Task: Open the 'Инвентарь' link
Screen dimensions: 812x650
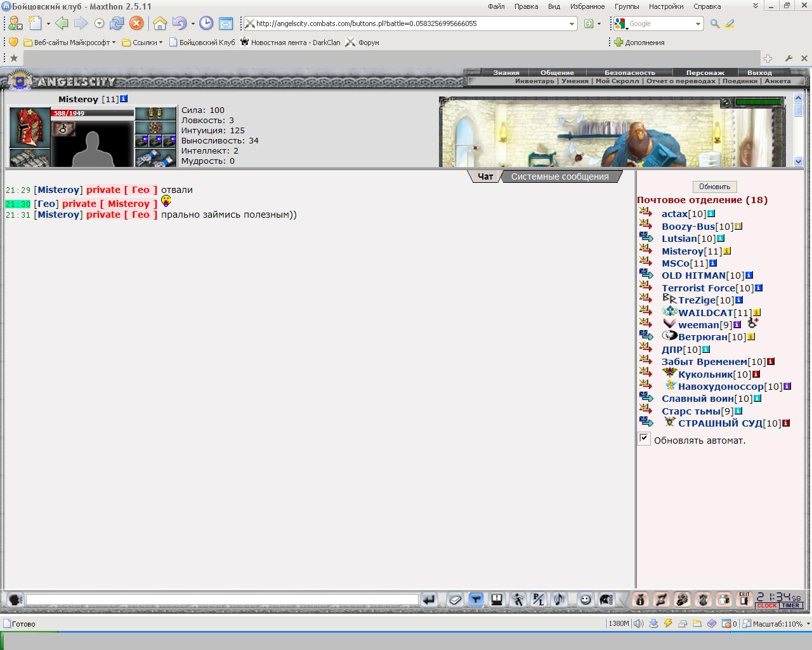Action: pos(534,81)
